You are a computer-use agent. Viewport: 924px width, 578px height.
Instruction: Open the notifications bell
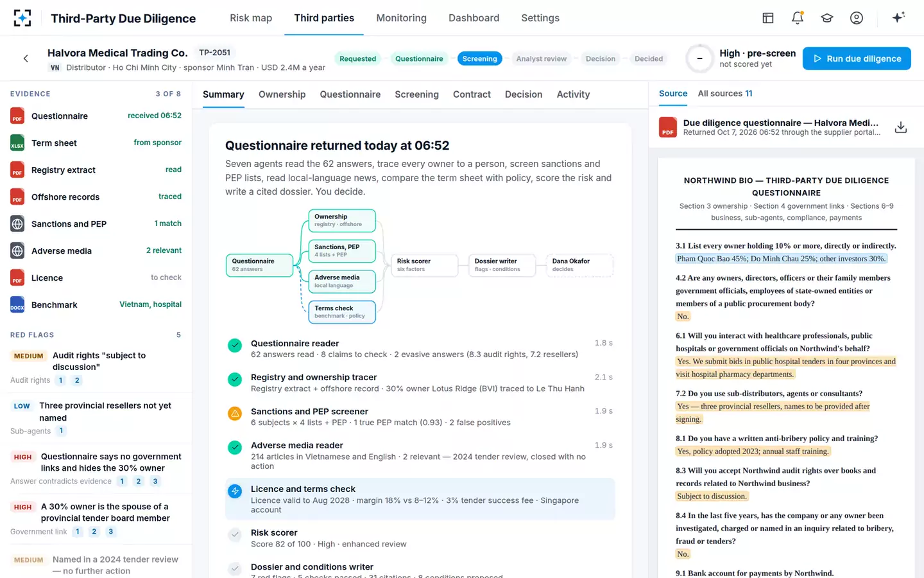coord(798,18)
